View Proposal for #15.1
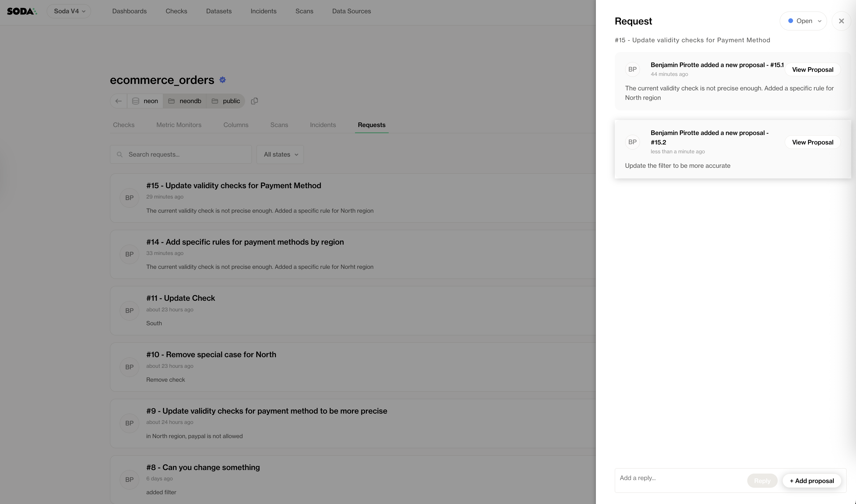The width and height of the screenshot is (856, 504). [x=812, y=70]
